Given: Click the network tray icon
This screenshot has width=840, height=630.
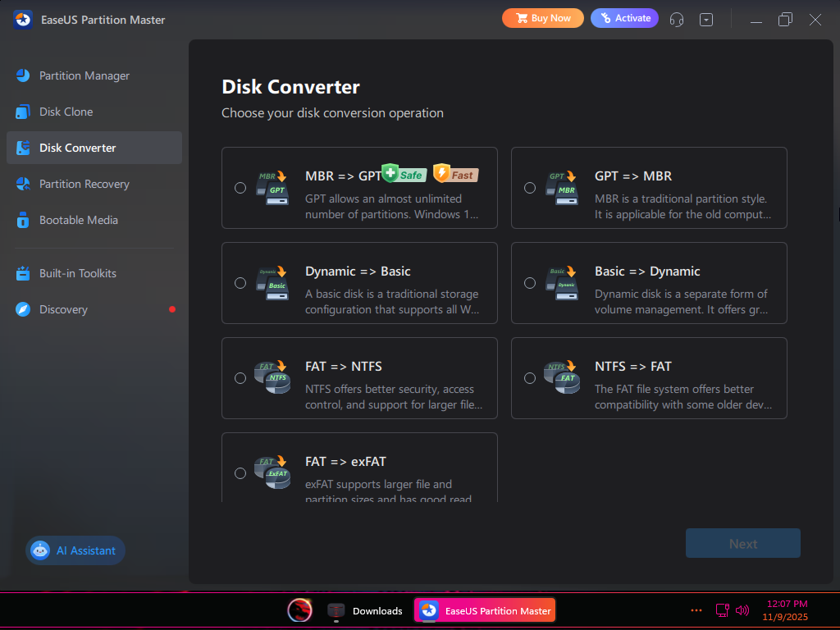Looking at the screenshot, I should [x=723, y=610].
